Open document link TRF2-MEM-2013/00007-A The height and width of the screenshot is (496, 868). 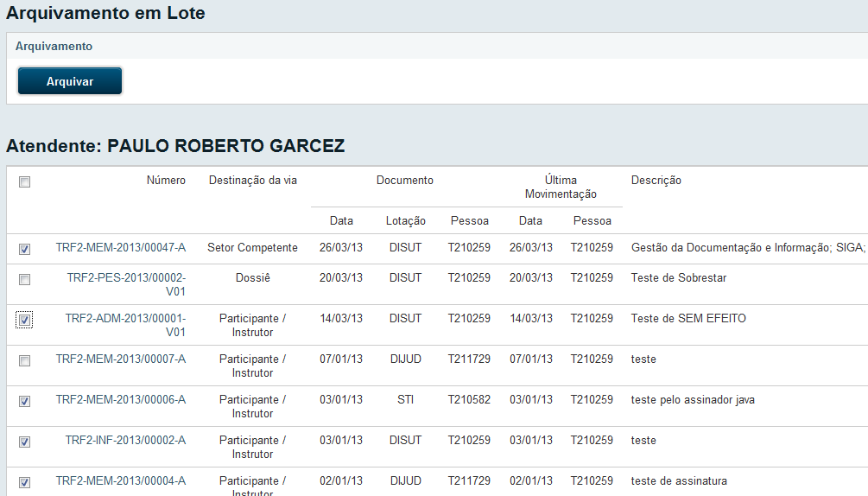click(121, 359)
